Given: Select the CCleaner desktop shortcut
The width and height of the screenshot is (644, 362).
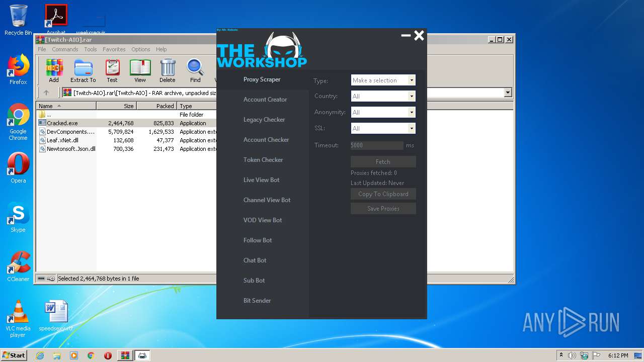Looking at the screenshot, I should 18,266.
